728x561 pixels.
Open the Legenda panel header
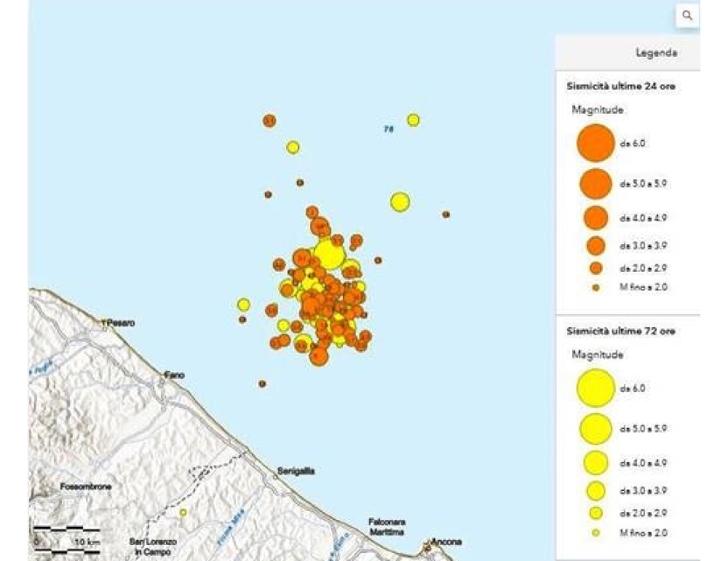[655, 52]
